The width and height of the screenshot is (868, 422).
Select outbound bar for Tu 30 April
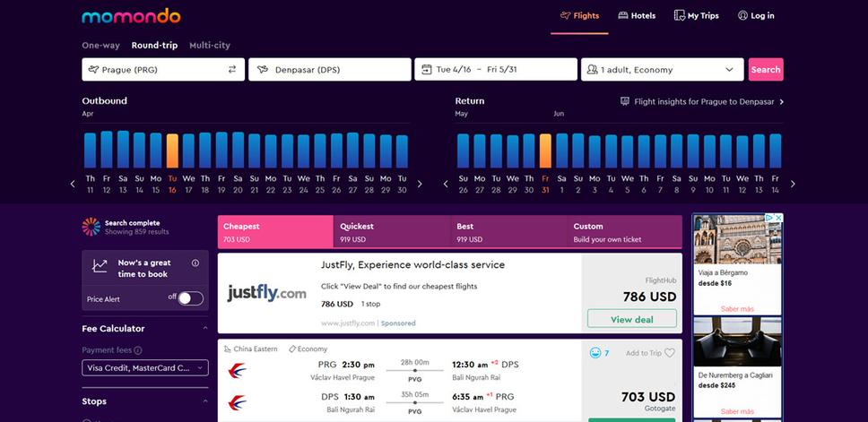click(x=402, y=151)
